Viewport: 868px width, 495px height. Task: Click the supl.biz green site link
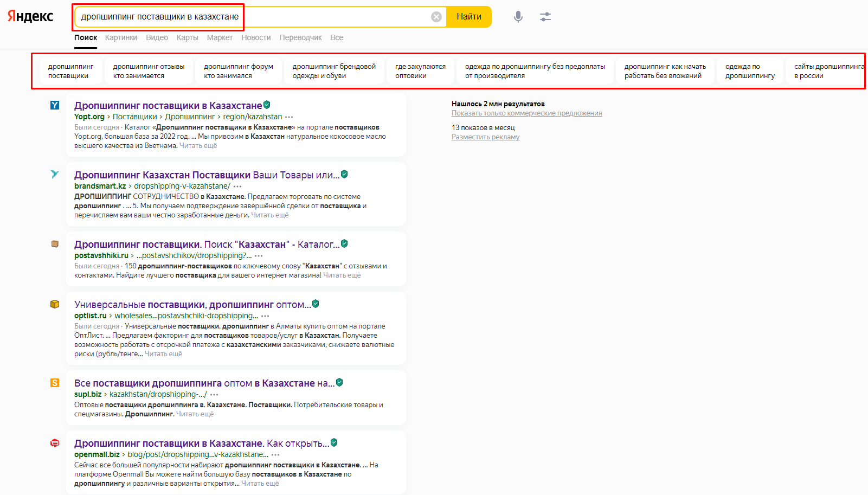click(88, 394)
